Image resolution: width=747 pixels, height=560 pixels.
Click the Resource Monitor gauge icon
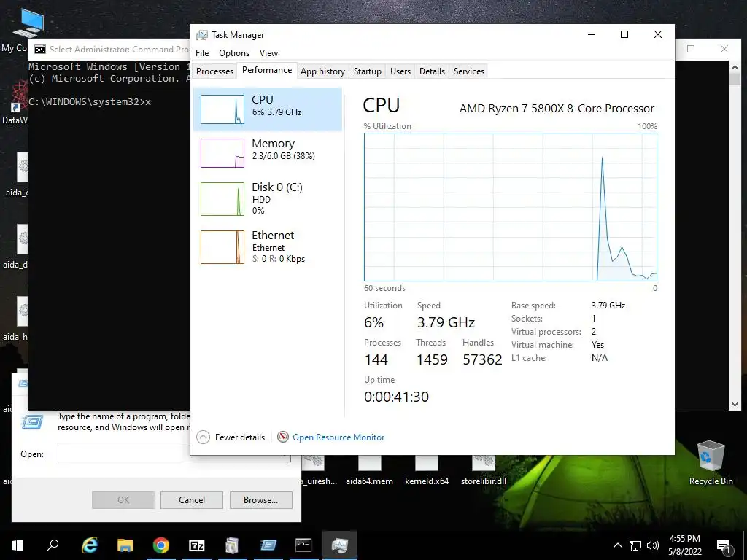283,437
